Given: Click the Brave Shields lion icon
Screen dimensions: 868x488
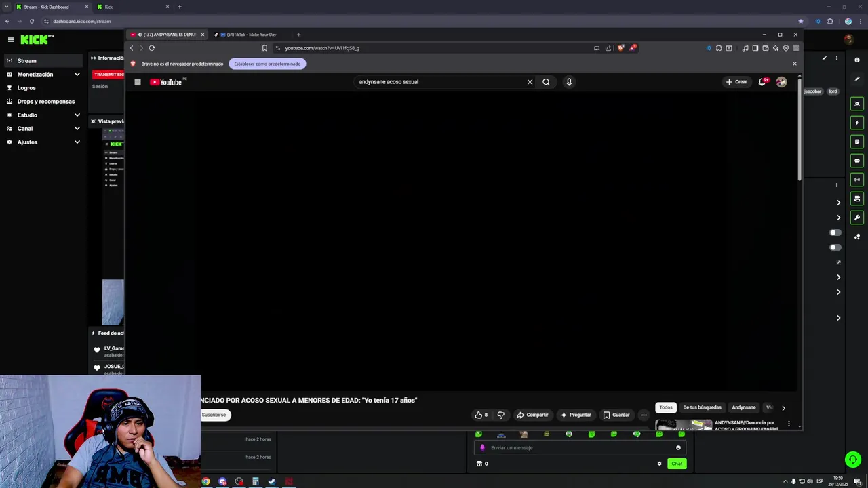Looking at the screenshot, I should [x=620, y=48].
